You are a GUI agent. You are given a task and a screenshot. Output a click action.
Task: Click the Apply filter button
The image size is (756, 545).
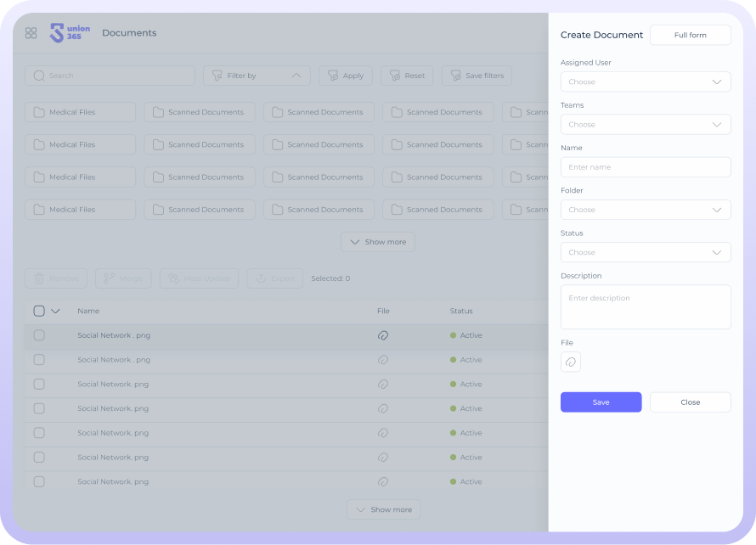coord(345,76)
